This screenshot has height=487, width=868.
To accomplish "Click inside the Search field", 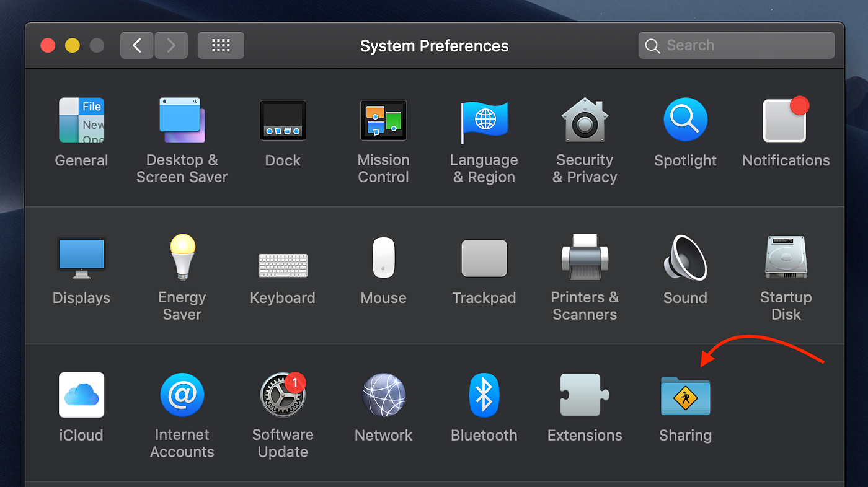I will [737, 45].
